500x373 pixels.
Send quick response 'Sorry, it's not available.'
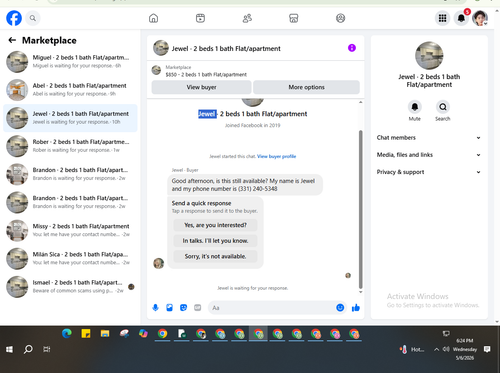coord(215,256)
